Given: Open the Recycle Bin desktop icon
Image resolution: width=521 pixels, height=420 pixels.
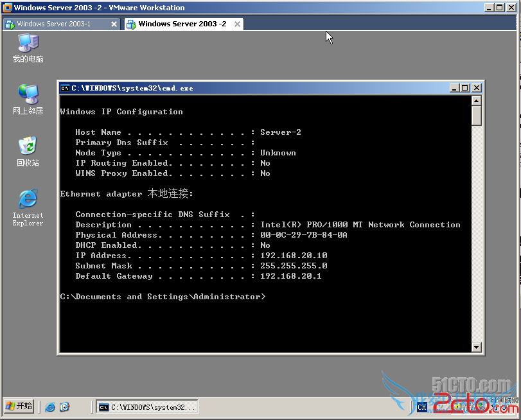Looking at the screenshot, I should click(28, 152).
